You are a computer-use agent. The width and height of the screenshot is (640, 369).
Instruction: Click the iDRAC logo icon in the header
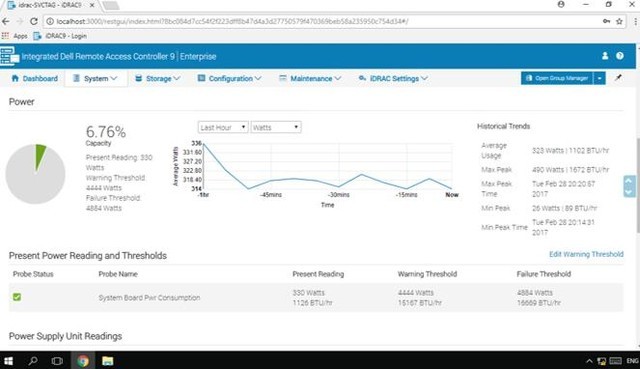click(x=9, y=56)
